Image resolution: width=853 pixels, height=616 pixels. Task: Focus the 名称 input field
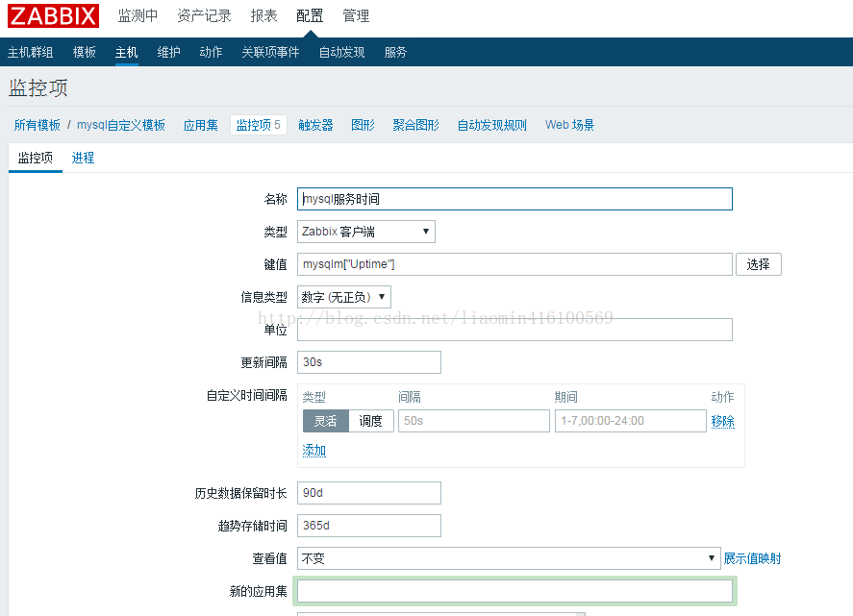[514, 199]
